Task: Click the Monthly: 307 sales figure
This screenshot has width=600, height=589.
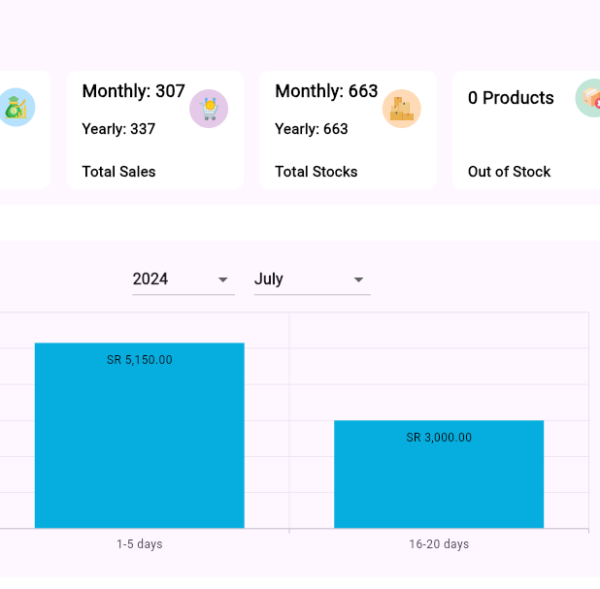Action: [133, 91]
